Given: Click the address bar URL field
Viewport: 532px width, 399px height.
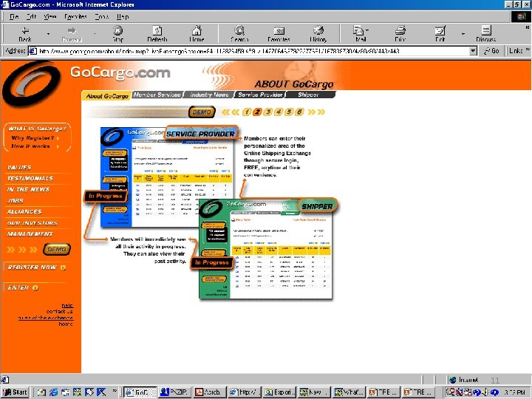Looking at the screenshot, I should [249, 51].
